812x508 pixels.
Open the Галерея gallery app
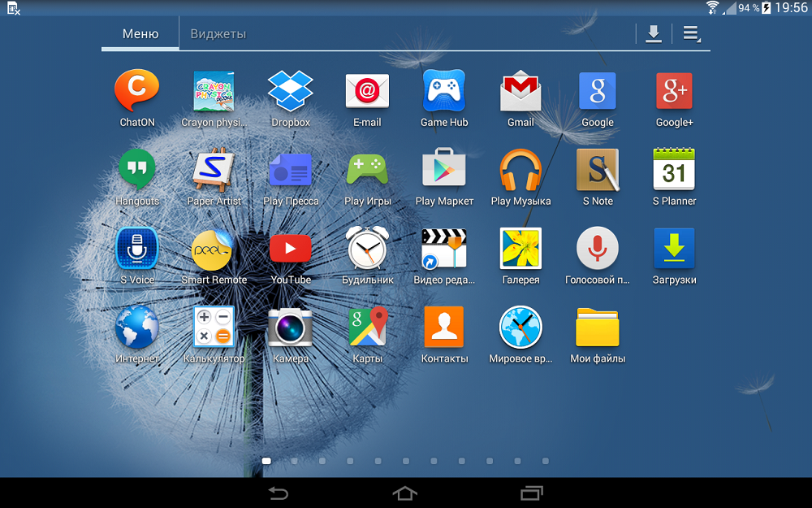coord(520,248)
